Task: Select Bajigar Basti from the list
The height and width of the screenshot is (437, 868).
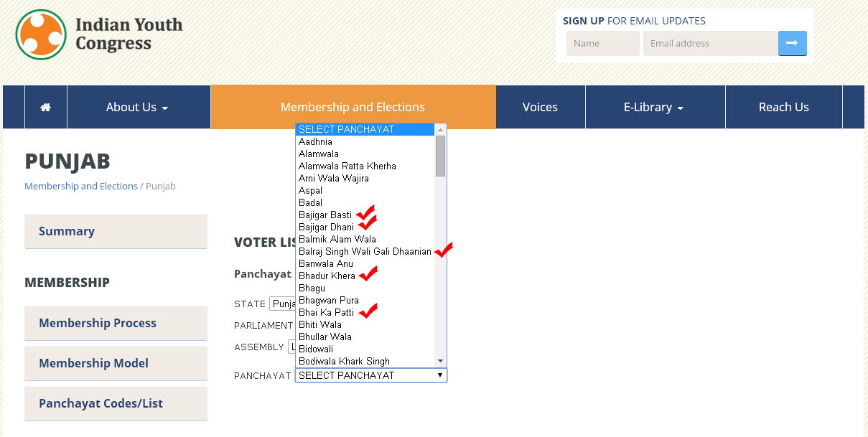Action: point(325,215)
